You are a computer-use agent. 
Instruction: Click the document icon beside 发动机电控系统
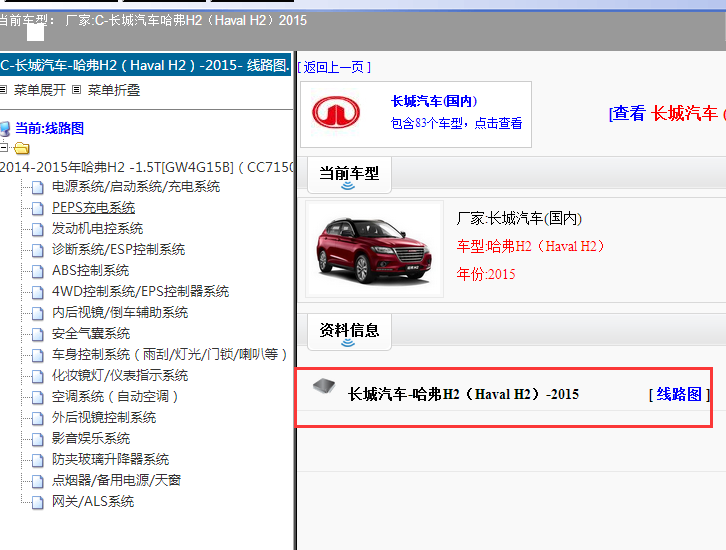coord(38,229)
